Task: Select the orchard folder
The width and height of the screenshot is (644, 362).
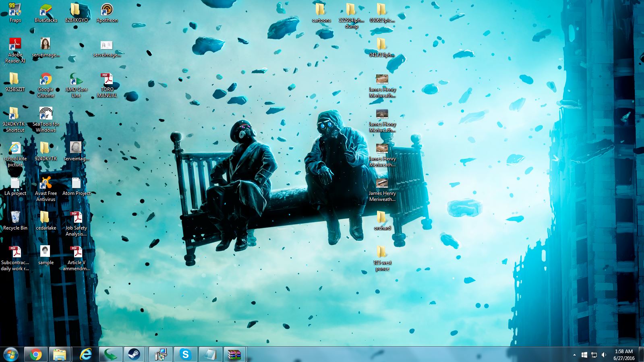Action: (382, 221)
